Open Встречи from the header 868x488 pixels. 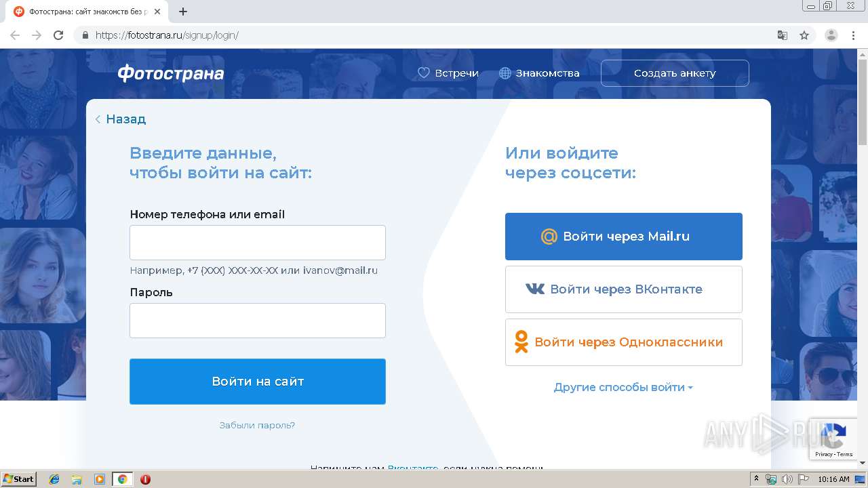[x=448, y=73]
